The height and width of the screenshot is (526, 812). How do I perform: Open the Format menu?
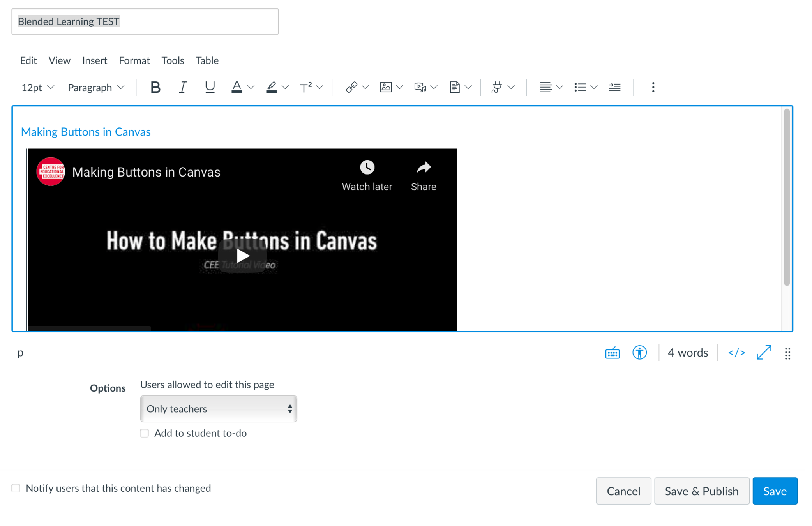134,60
